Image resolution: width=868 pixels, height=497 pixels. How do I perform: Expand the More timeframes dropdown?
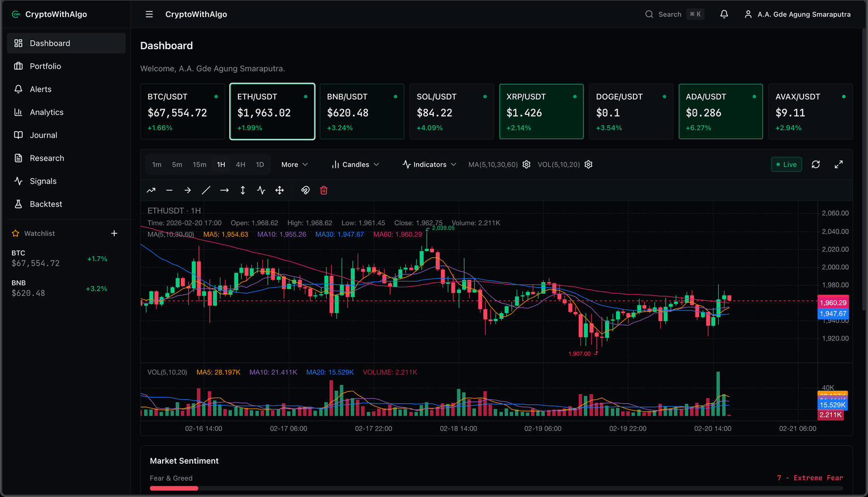coord(294,164)
